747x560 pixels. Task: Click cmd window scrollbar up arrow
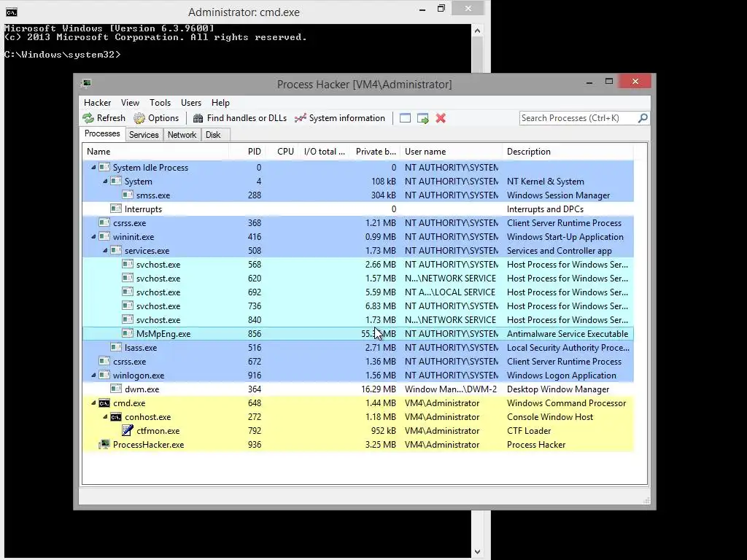[x=477, y=31]
